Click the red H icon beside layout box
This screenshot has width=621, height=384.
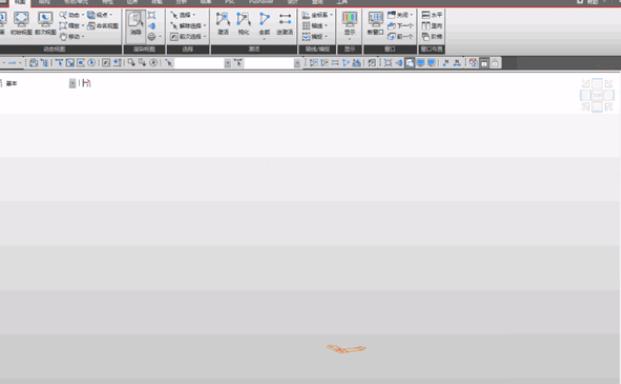tap(86, 83)
